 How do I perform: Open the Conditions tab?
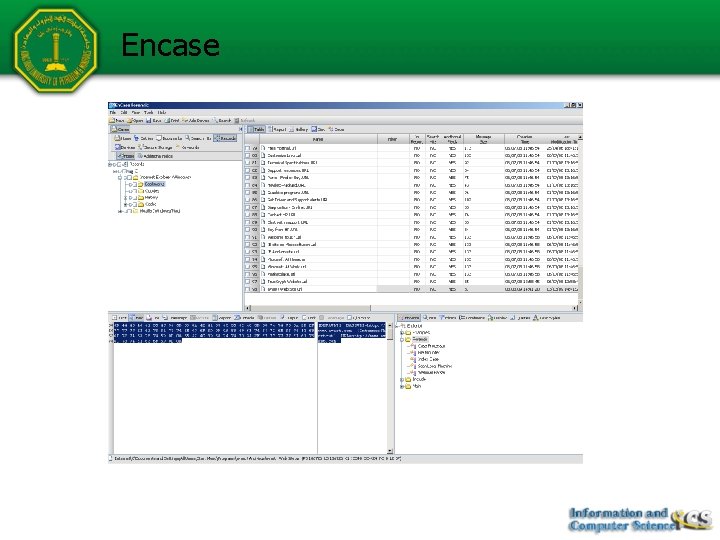click(x=472, y=318)
